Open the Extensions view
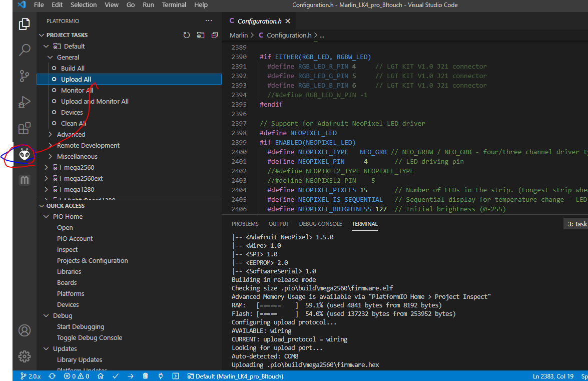 (25, 128)
